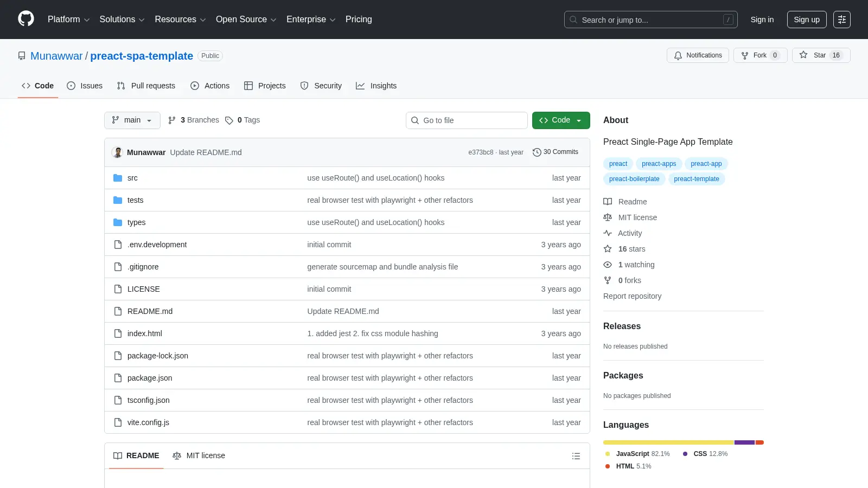
Task: Click the tsconfig.json file icon
Action: (x=118, y=400)
